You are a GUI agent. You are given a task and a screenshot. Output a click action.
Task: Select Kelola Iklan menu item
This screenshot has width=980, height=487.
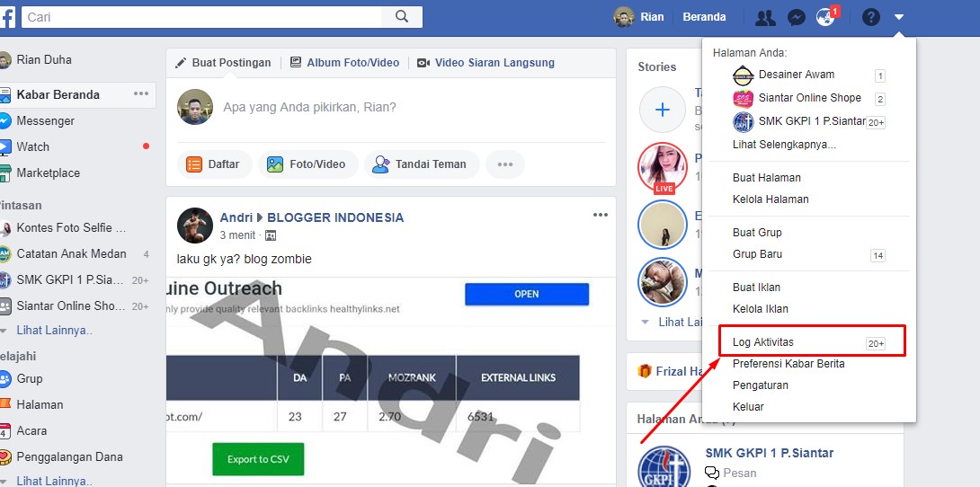click(x=760, y=309)
